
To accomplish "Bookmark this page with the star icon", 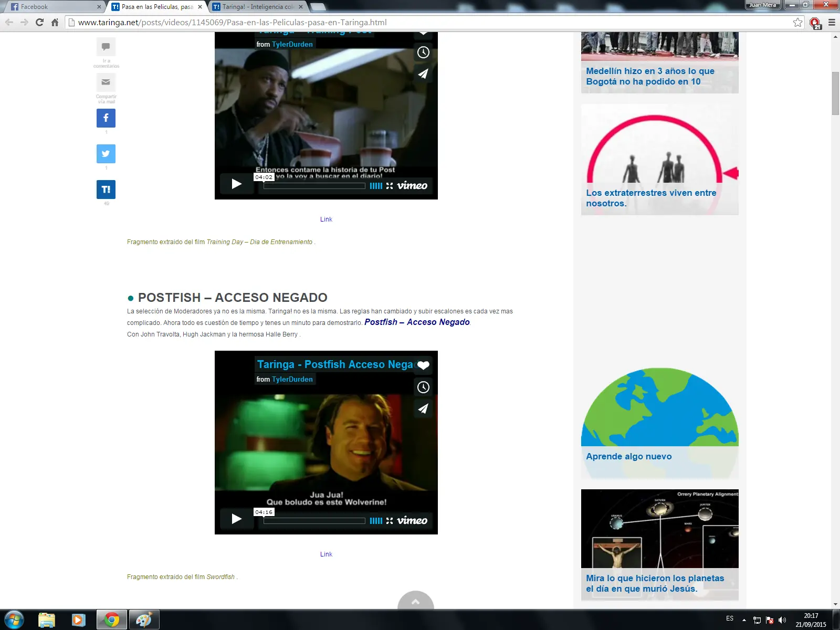I will click(x=798, y=23).
